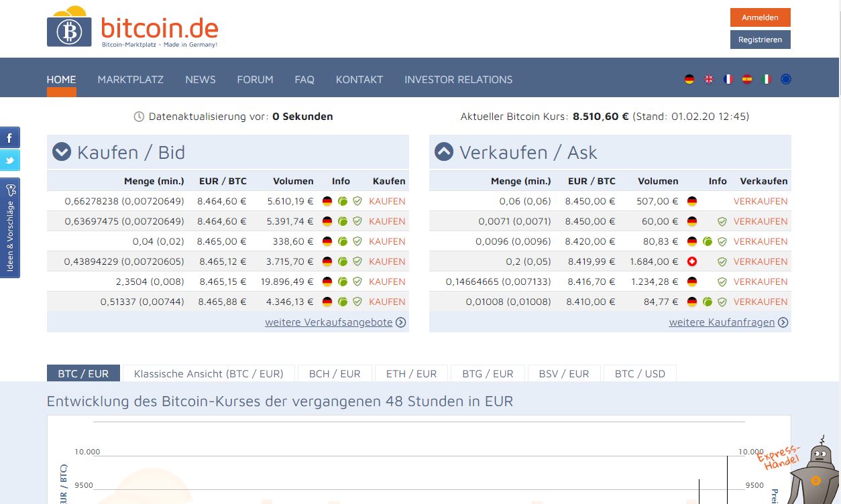Click shield icon in 19.896,49 € row
The image size is (841, 504).
click(x=357, y=281)
